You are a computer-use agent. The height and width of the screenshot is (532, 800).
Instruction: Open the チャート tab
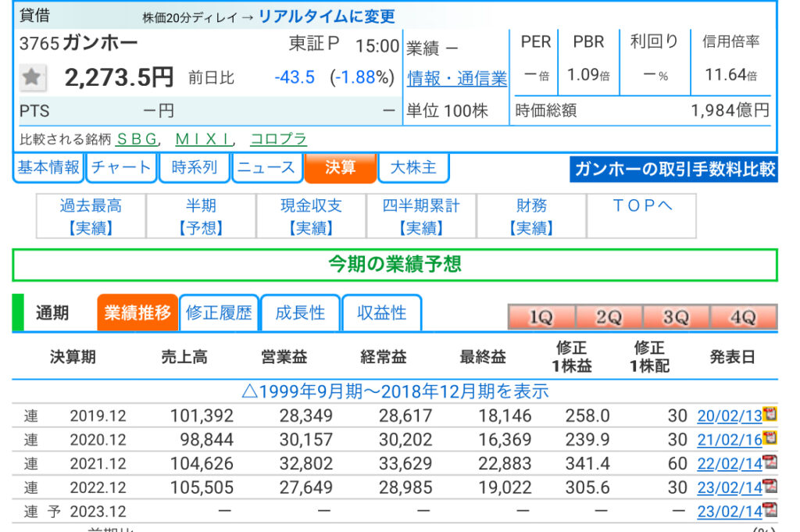pyautogui.click(x=121, y=167)
